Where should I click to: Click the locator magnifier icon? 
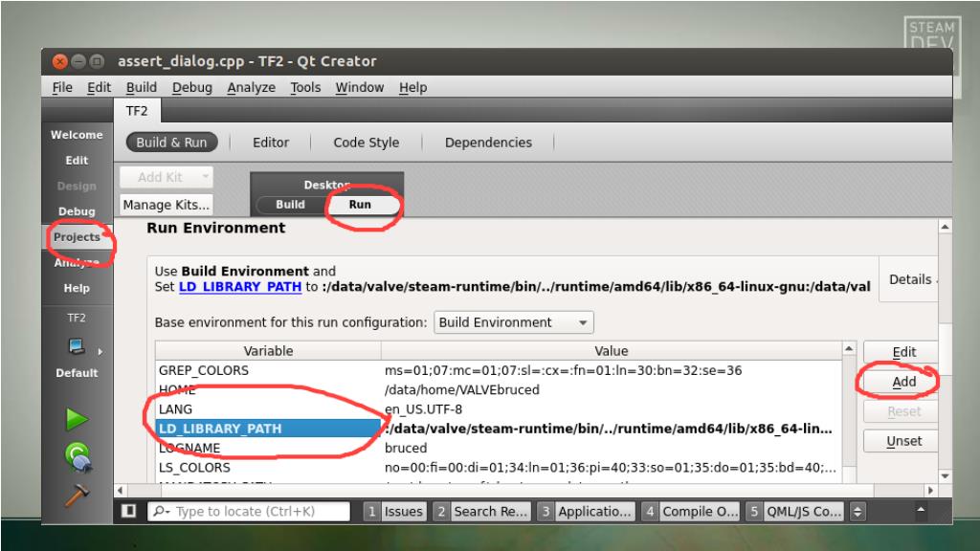(161, 511)
